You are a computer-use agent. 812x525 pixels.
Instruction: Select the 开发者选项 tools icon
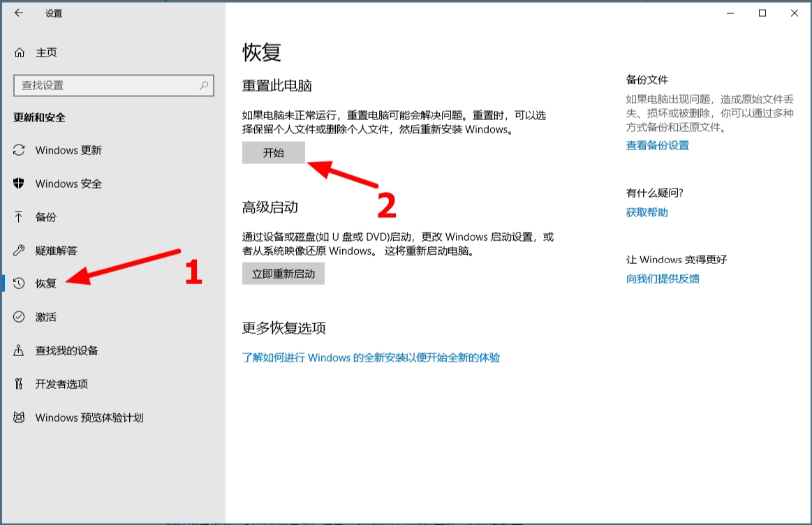[17, 384]
